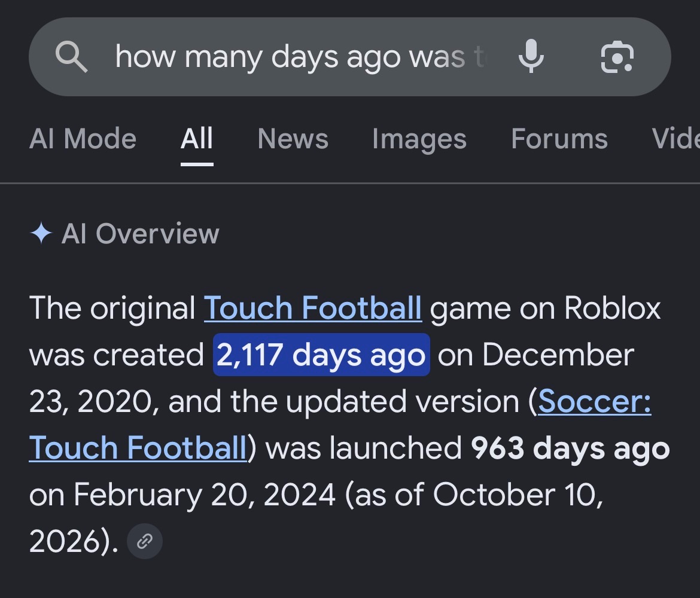Open the first Touch Football link
The image size is (700, 598).
312,308
